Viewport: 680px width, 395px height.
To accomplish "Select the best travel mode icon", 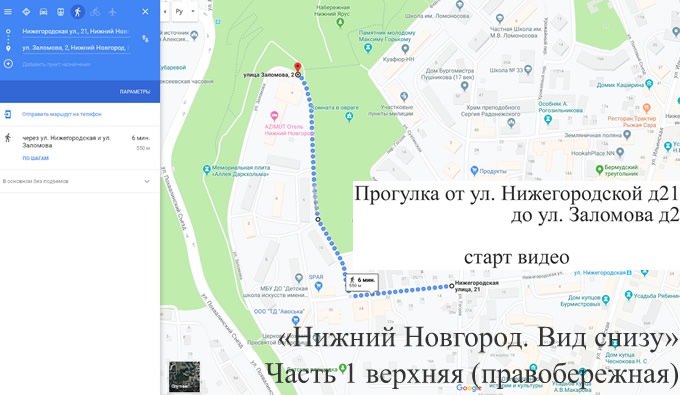I will (x=26, y=12).
